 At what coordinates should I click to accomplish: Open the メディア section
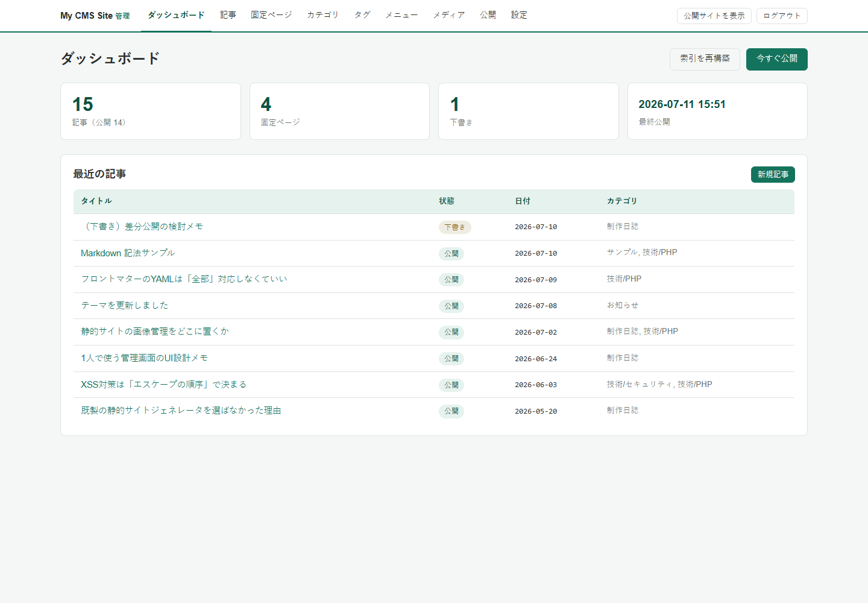pos(449,15)
